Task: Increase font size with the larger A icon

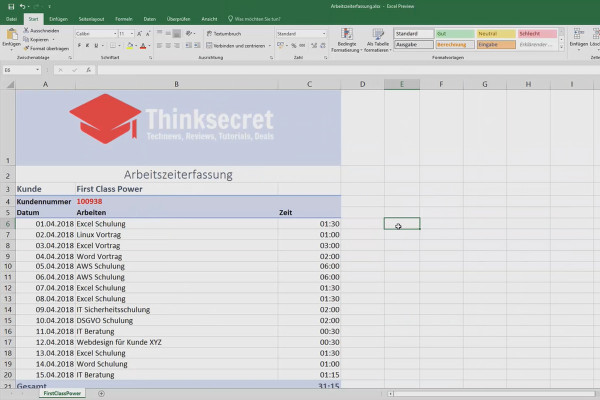Action: 139,34
